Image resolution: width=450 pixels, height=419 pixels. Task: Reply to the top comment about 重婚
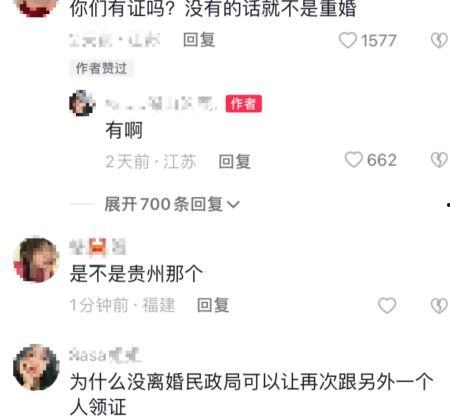pyautogui.click(x=199, y=40)
